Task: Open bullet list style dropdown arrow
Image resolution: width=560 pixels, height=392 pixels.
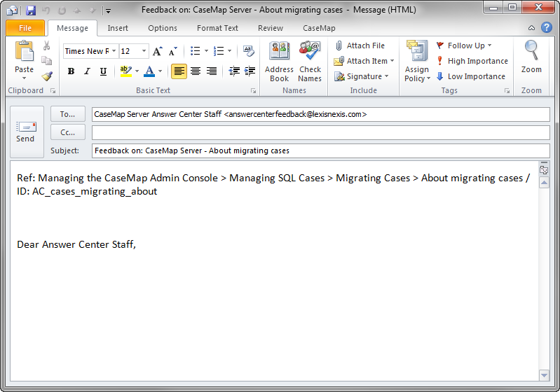Action: 206,51
